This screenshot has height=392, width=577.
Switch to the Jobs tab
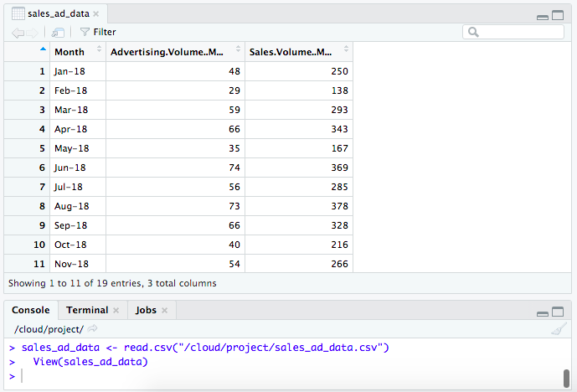[146, 310]
